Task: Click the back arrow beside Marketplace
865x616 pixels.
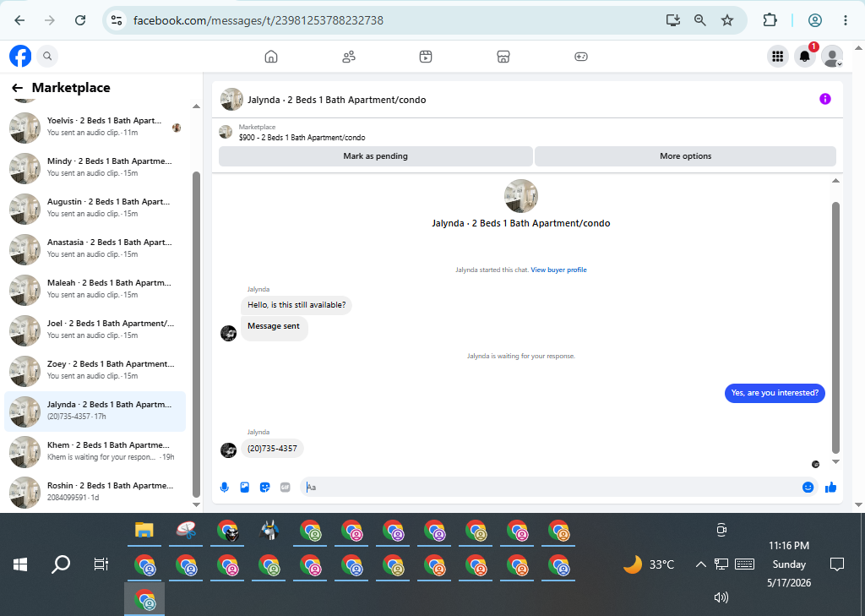Action: (18, 88)
